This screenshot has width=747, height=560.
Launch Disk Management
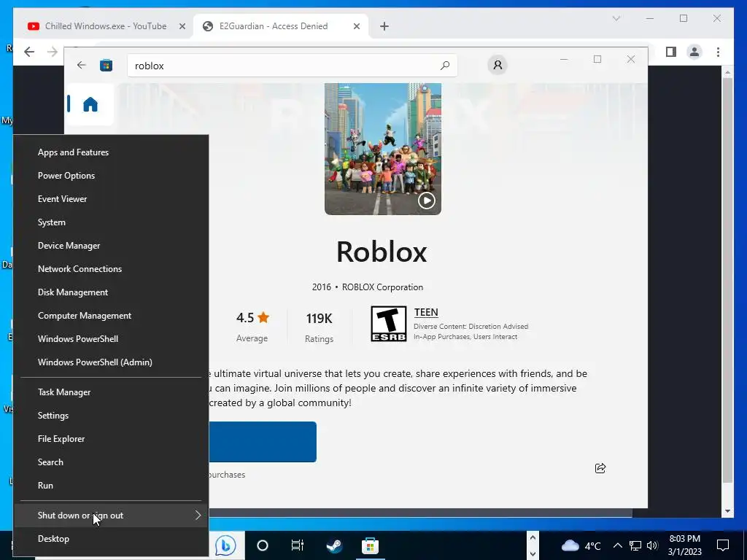pos(111,292)
